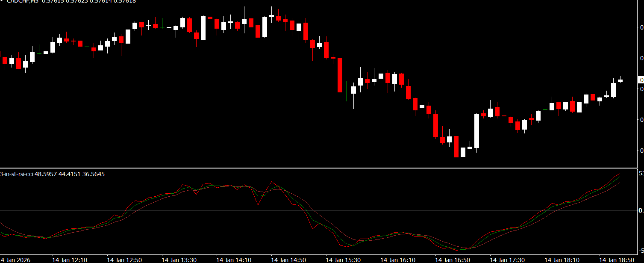Click the last candle on the chart's right edge
This screenshot has height=263, width=644.
[x=620, y=80]
